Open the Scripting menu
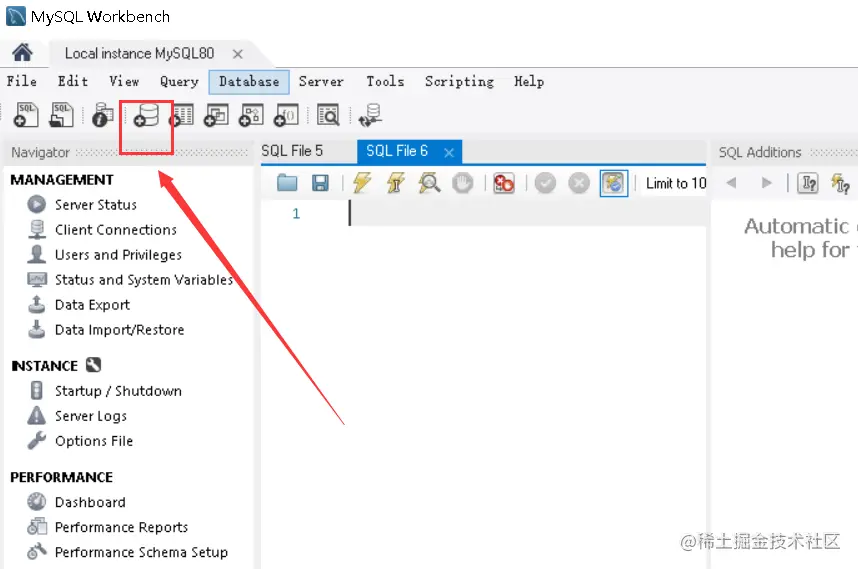The image size is (858, 569). point(459,82)
